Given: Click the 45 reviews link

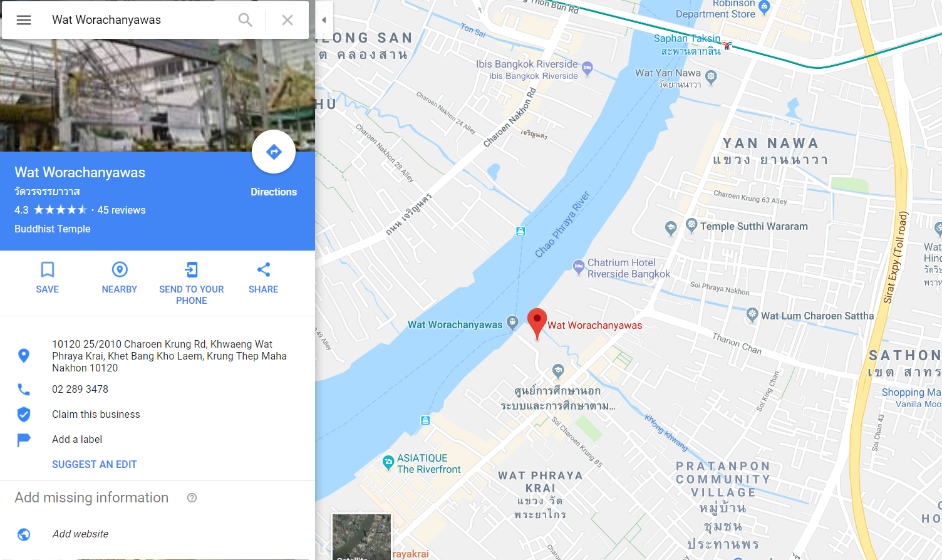Looking at the screenshot, I should pos(122,210).
